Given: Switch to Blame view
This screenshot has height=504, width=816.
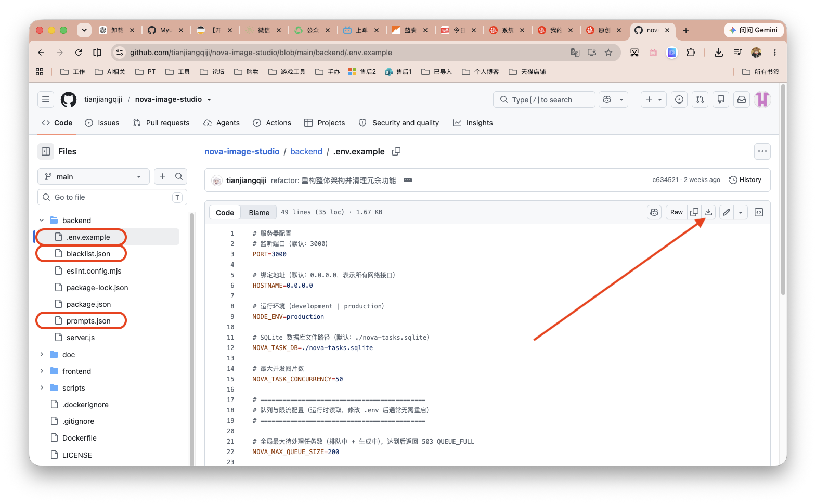Looking at the screenshot, I should [x=259, y=212].
